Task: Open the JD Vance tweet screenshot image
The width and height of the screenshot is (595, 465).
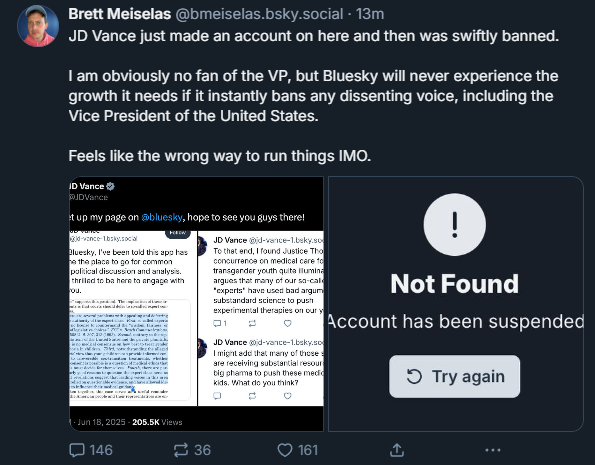Action: [x=197, y=304]
